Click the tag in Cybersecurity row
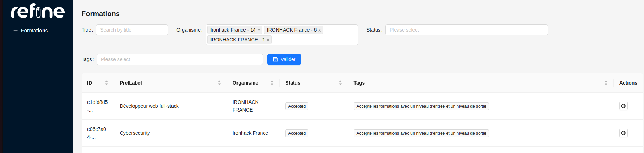Image resolution: width=644 pixels, height=153 pixels. 421,133
